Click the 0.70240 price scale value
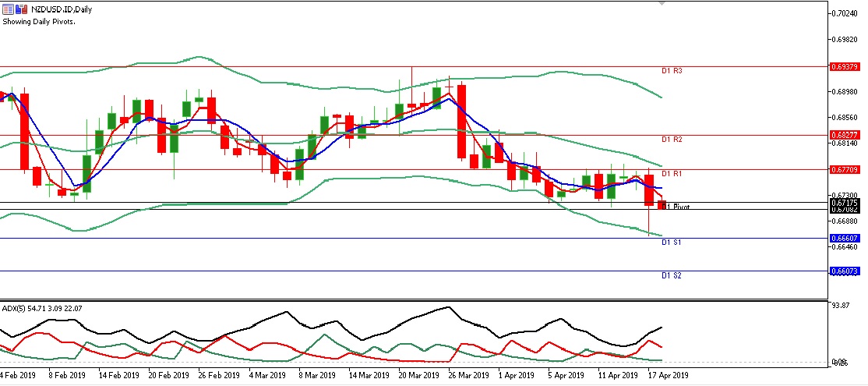Viewport: 868px width, 386px height. pyautogui.click(x=846, y=13)
